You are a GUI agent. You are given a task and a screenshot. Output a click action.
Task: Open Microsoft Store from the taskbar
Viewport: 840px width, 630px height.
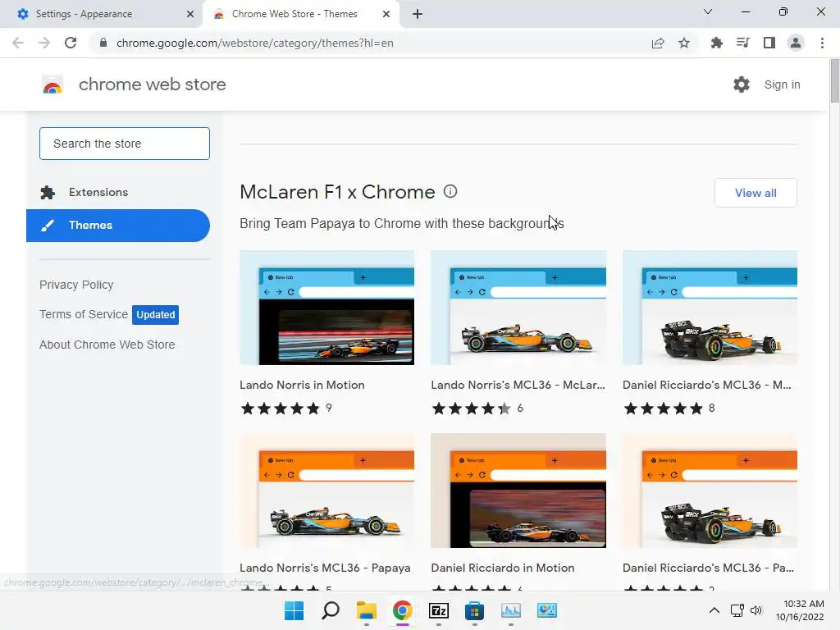[475, 610]
